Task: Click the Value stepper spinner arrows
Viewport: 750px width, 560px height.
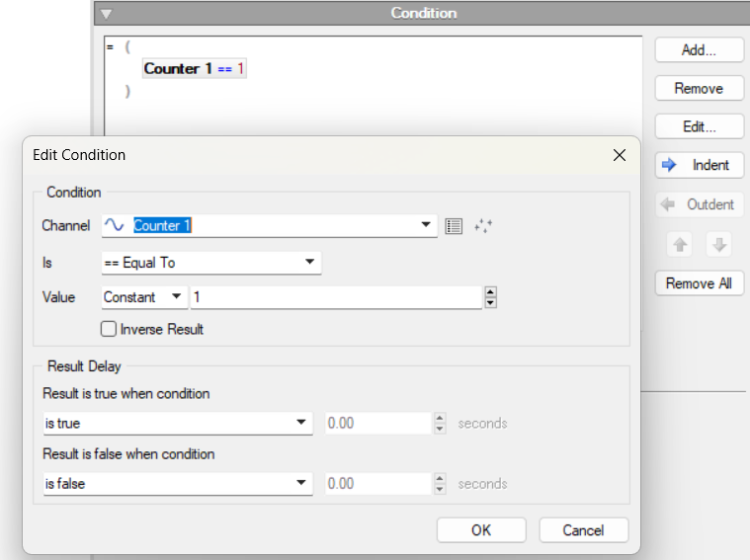Action: [x=490, y=297]
